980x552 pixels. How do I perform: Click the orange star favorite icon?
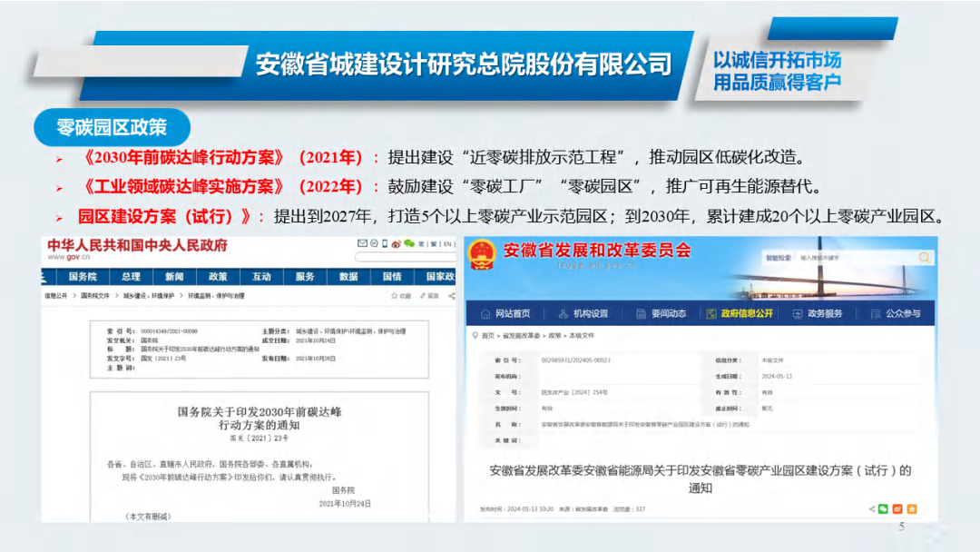(911, 508)
